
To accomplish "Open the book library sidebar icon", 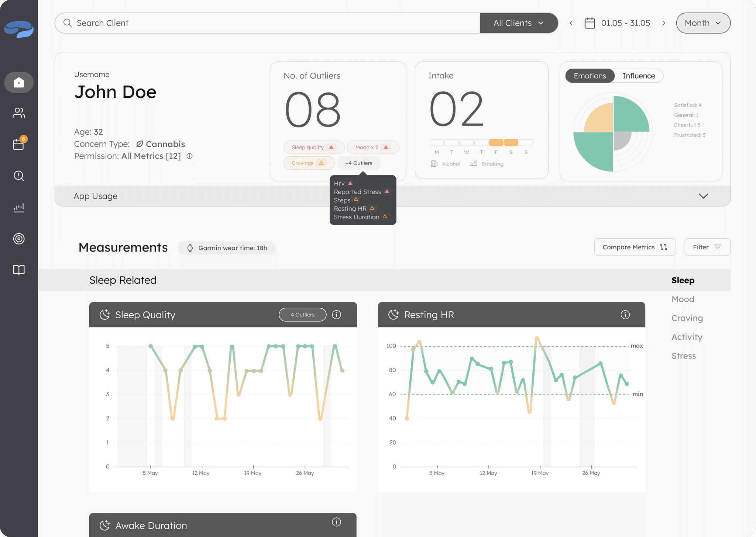I will click(x=19, y=270).
